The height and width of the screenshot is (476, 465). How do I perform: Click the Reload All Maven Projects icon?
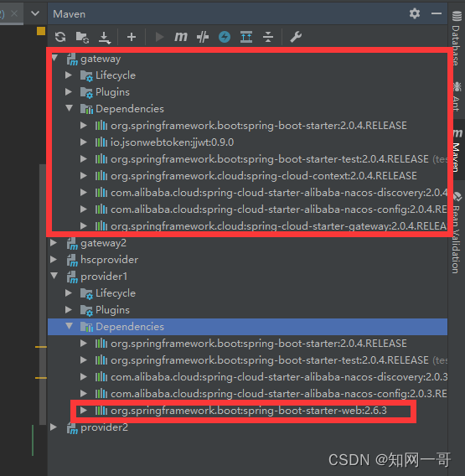click(60, 37)
